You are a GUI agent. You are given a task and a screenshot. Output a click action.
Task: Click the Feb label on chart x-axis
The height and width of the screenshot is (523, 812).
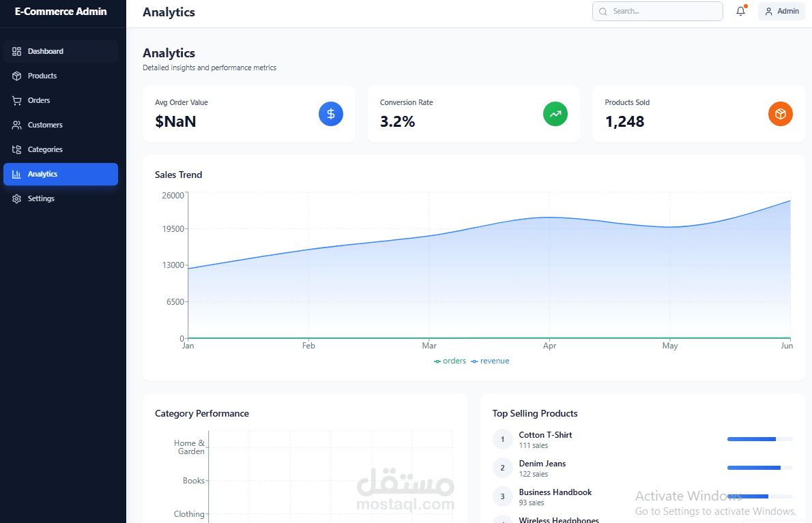(x=308, y=346)
